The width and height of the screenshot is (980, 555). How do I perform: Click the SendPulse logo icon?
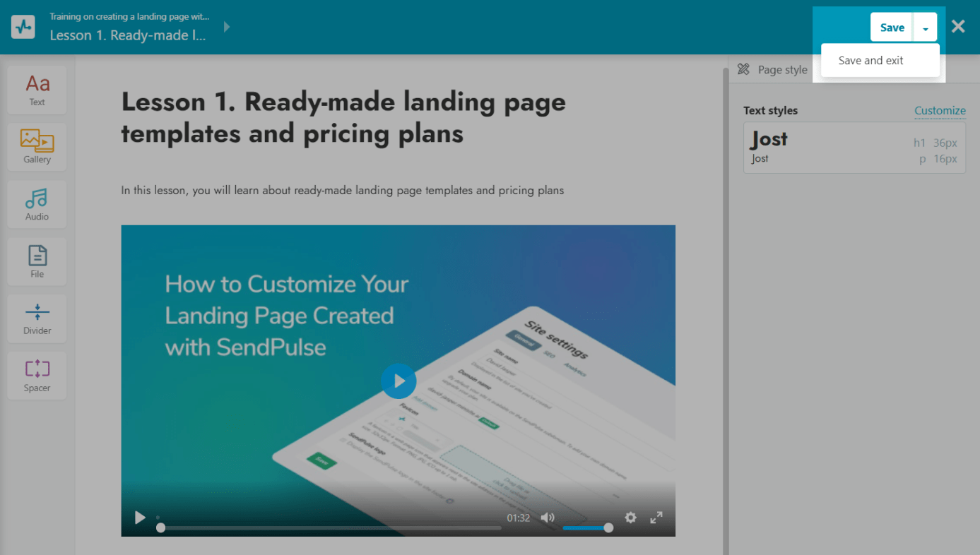point(23,27)
